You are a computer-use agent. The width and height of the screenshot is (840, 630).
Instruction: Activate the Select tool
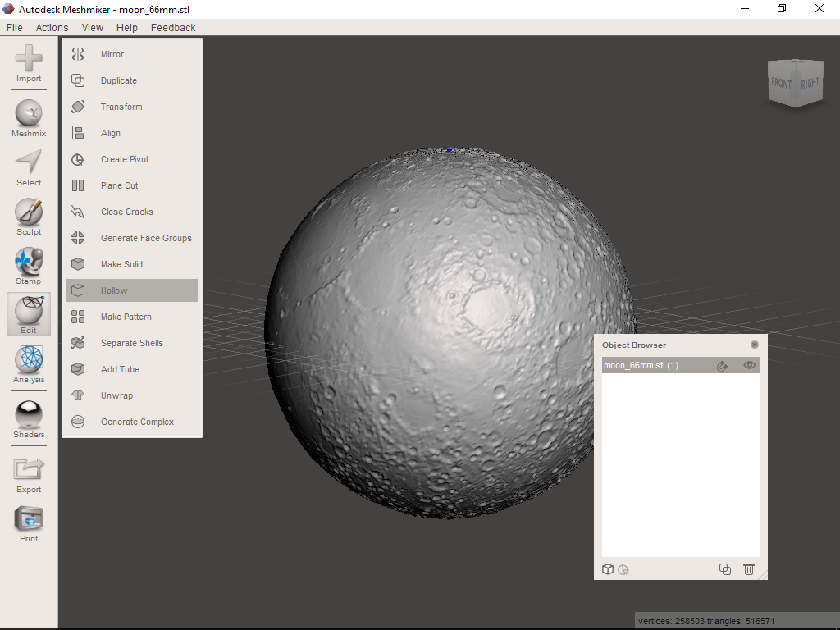coord(28,168)
